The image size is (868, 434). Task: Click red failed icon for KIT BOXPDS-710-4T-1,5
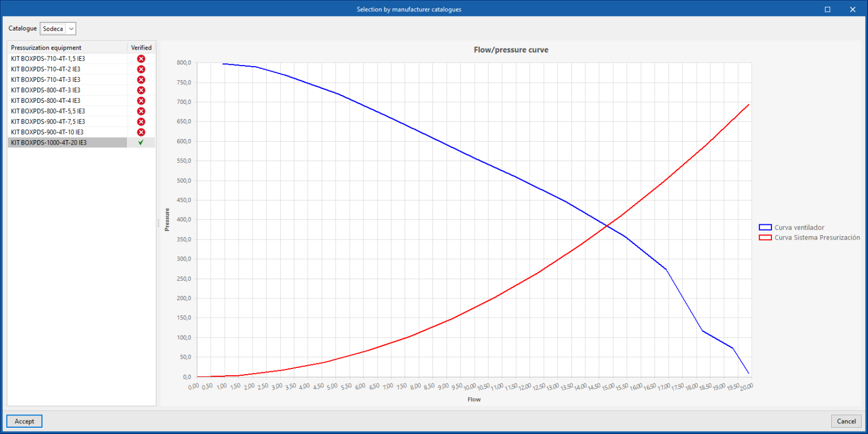(x=141, y=59)
